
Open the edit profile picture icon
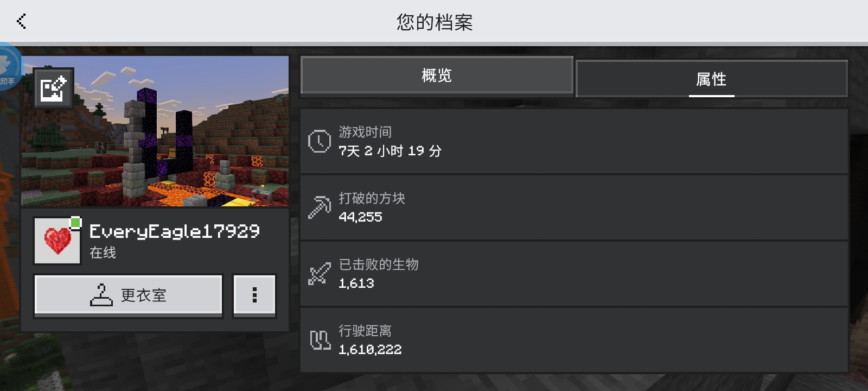point(53,88)
